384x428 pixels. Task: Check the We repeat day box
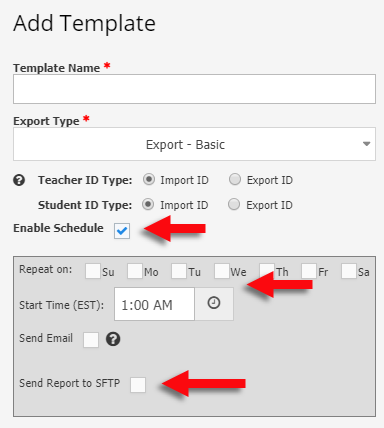point(222,271)
